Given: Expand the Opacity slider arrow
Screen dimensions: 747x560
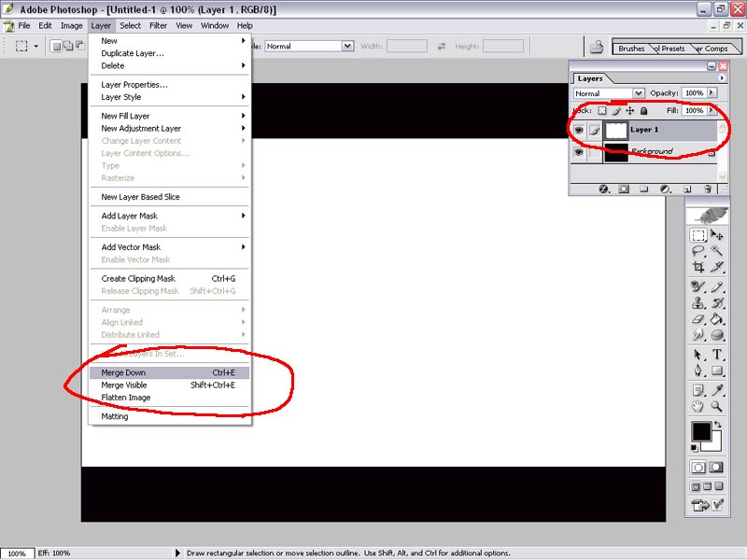Looking at the screenshot, I should tap(712, 93).
